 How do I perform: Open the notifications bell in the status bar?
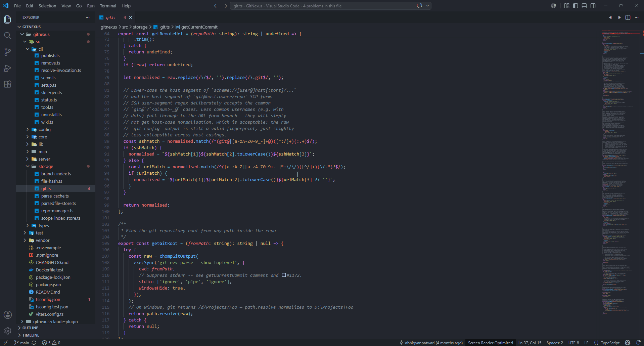point(638,343)
